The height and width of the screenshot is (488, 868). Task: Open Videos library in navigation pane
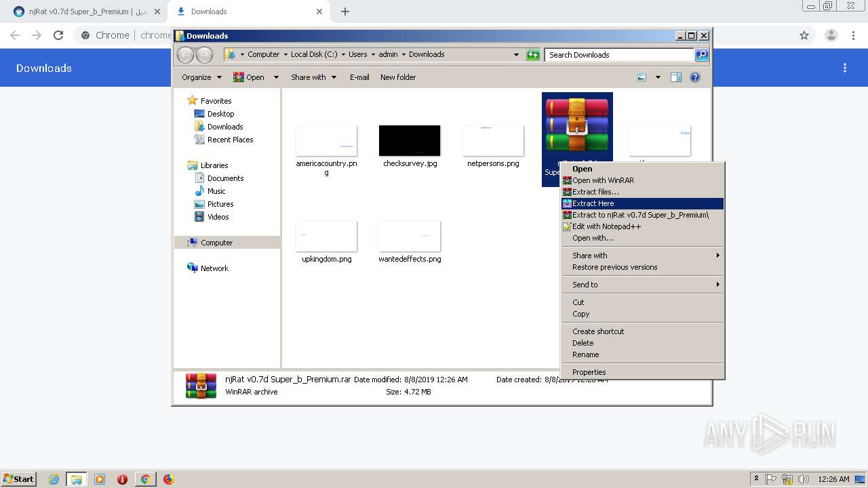[212, 217]
